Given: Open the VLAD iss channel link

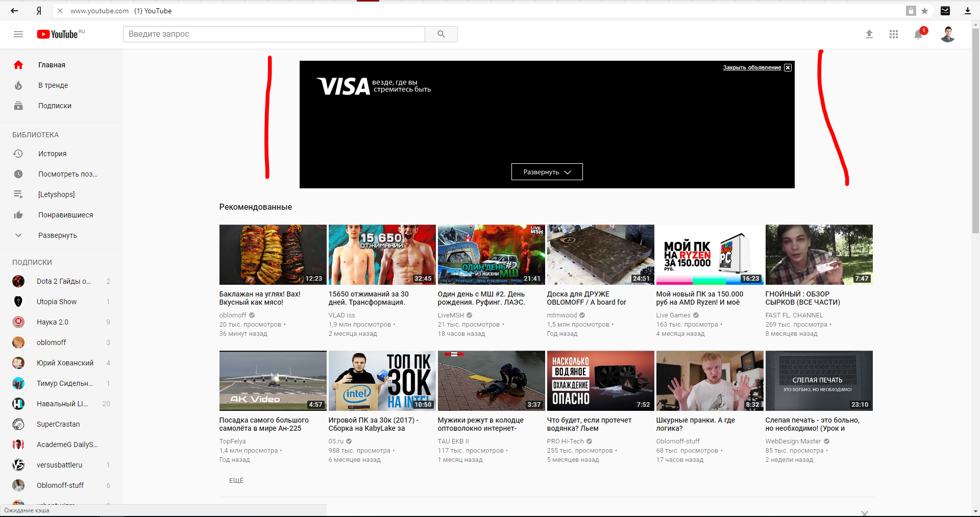Looking at the screenshot, I should [x=341, y=315].
